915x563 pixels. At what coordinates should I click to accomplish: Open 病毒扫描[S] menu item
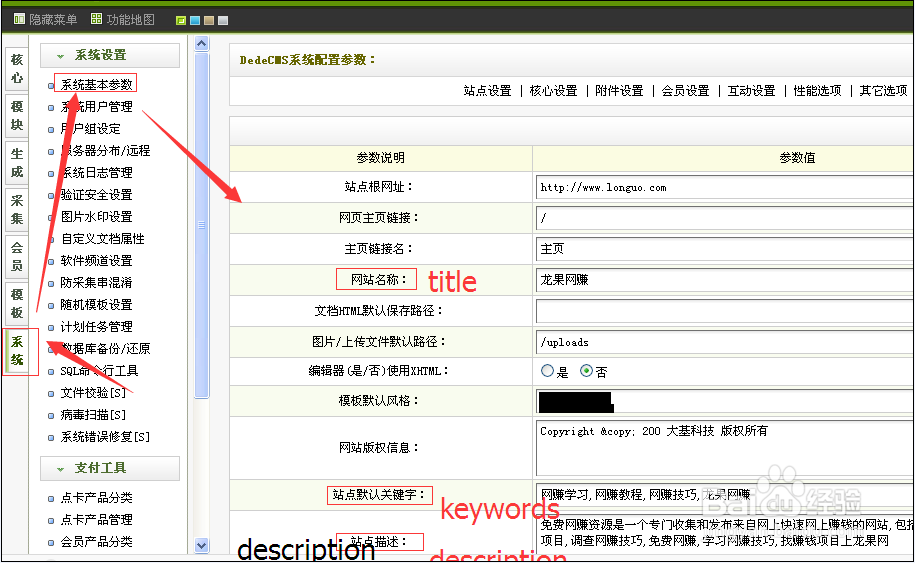[x=93, y=415]
